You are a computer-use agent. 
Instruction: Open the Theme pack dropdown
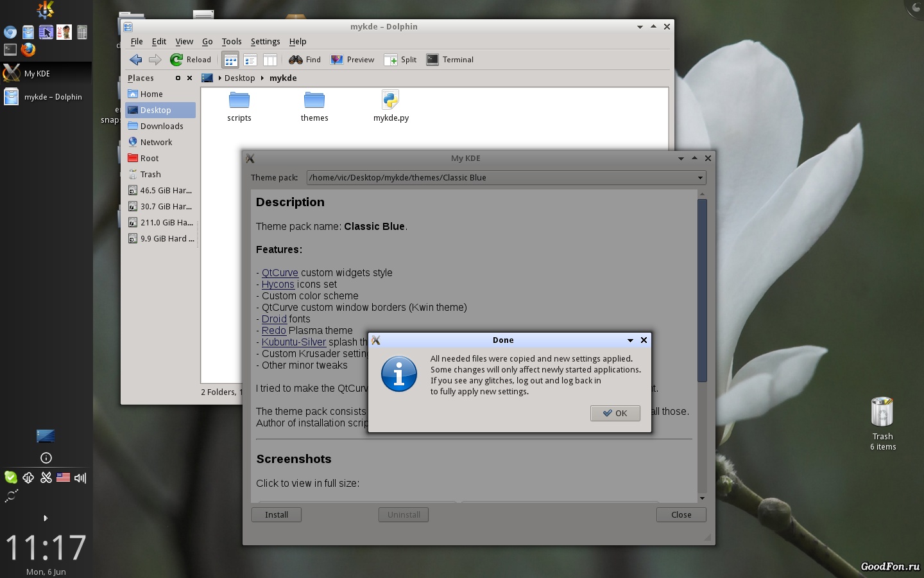coord(506,177)
